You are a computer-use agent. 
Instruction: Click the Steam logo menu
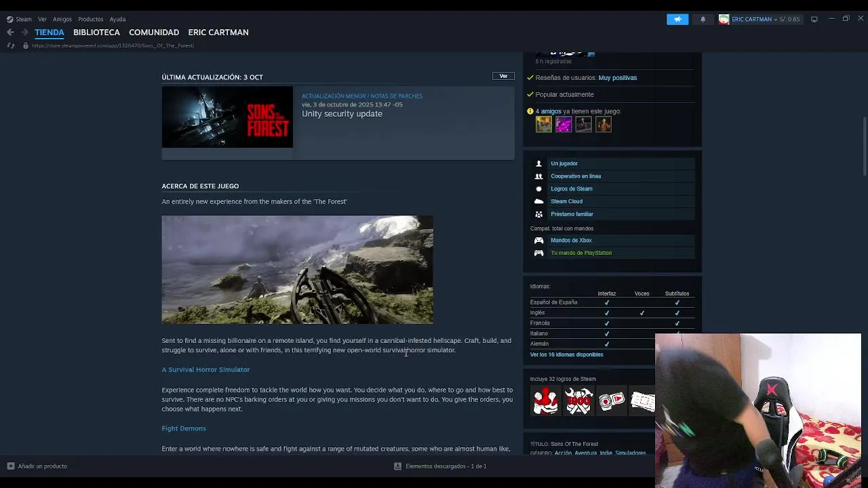19,19
